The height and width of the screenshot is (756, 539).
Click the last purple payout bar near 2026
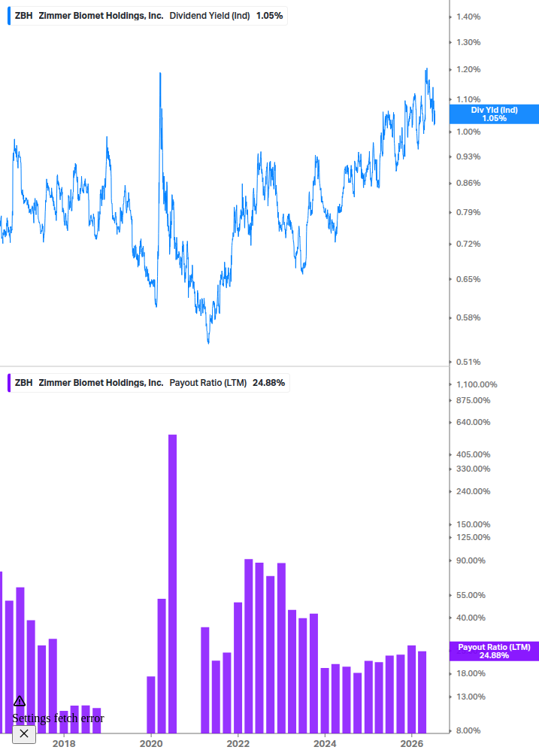[422, 692]
